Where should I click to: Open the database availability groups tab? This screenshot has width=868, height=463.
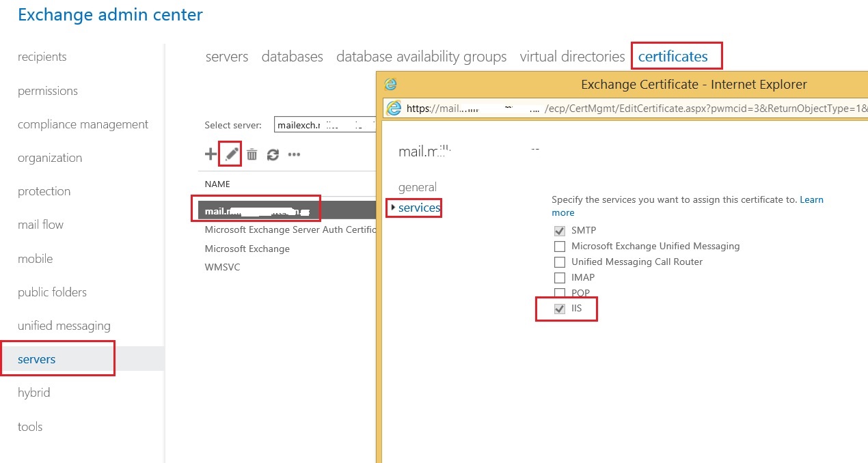point(421,57)
